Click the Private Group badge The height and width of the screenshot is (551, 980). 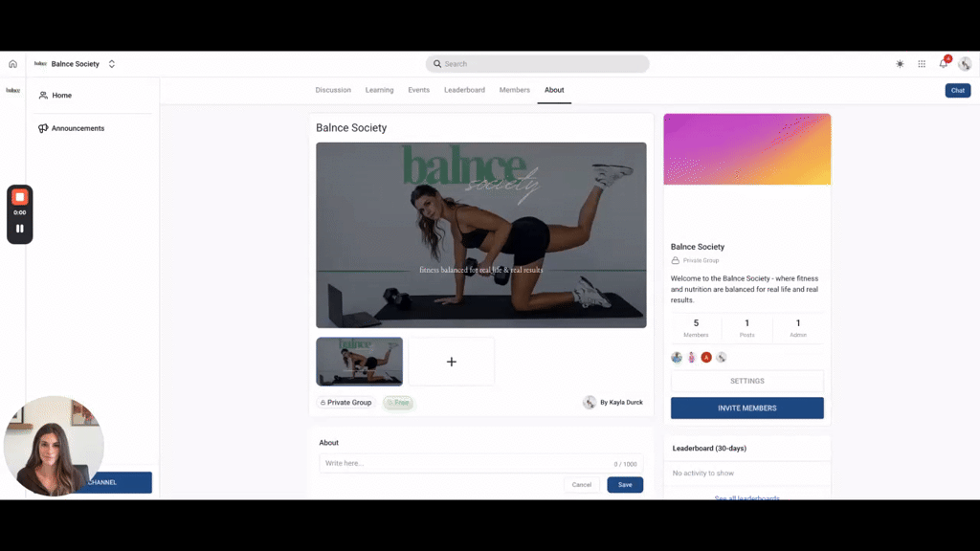pos(345,403)
